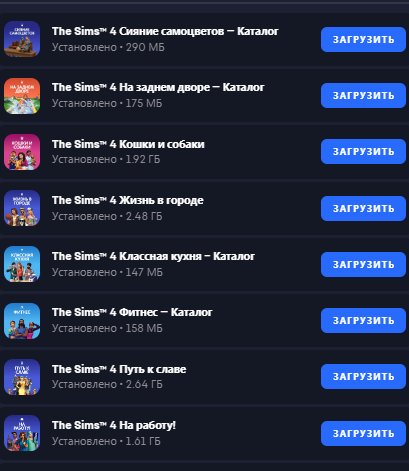
Task: Click the На заднем дворе pack icon
Action: coord(22,96)
